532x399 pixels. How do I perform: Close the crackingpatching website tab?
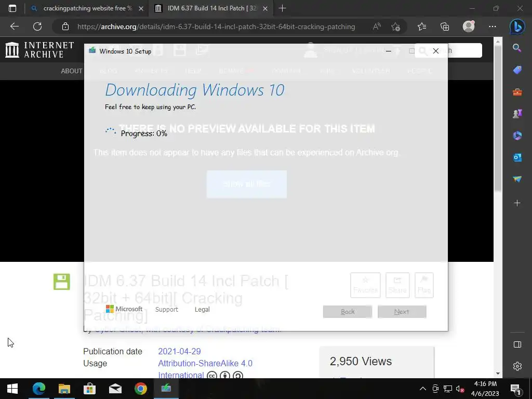(141, 8)
